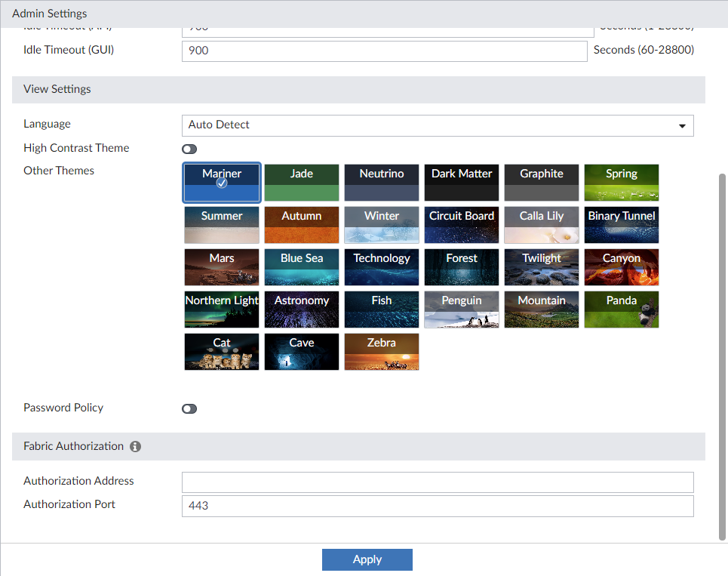This screenshot has height=576, width=728.
Task: Click the Apply button
Action: point(367,559)
